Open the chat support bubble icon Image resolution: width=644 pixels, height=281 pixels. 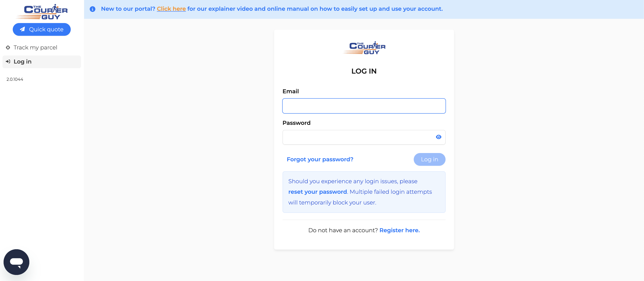coord(16,262)
